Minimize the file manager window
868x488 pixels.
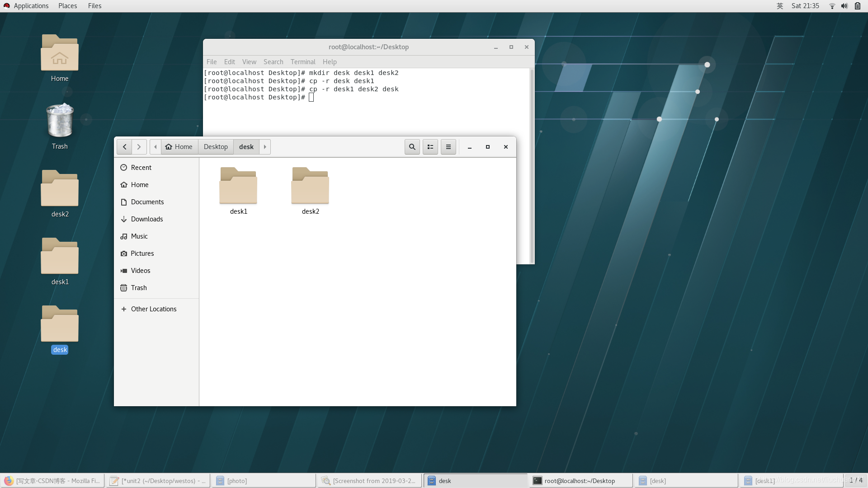470,147
